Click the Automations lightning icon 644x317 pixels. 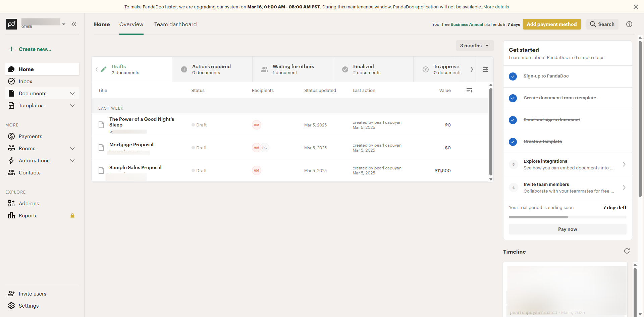point(11,160)
